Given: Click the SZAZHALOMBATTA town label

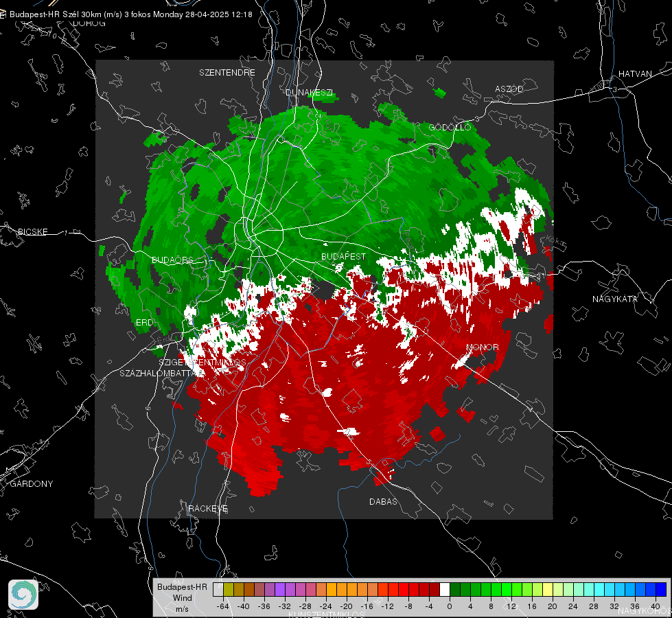Looking at the screenshot, I should coord(161,374).
